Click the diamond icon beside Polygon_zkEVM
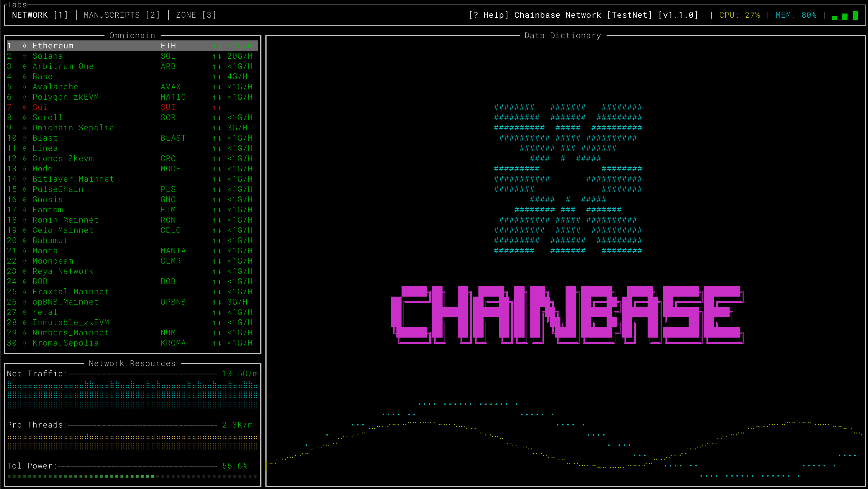This screenshot has width=868, height=489. 24,97
